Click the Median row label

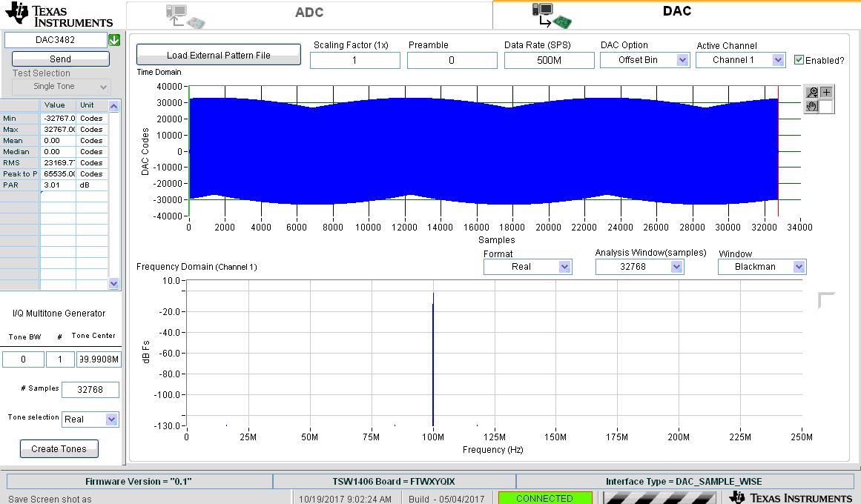[x=20, y=151]
